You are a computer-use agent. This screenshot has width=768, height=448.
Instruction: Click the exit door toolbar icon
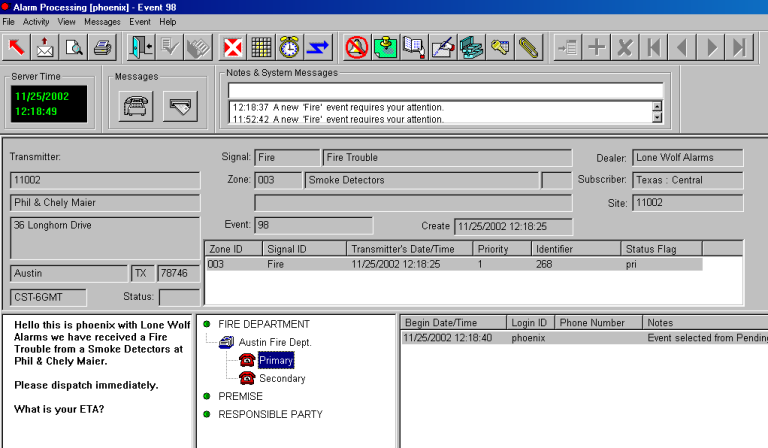(x=142, y=46)
